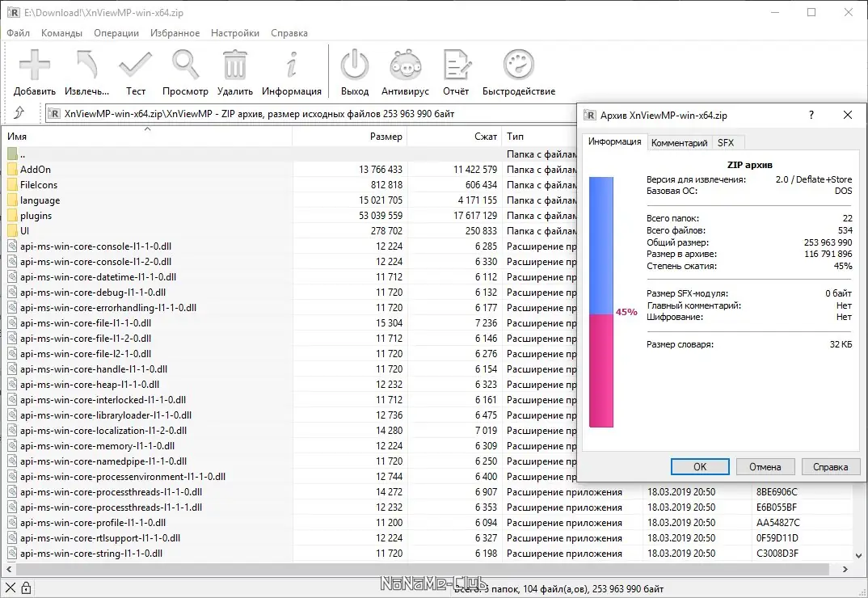Click the horizontal scrollbar thumb
The height and width of the screenshot is (598, 868).
(x=423, y=569)
